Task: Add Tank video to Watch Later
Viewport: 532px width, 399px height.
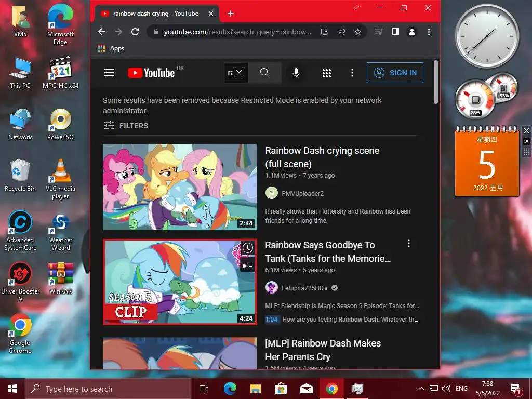Action: (x=248, y=248)
